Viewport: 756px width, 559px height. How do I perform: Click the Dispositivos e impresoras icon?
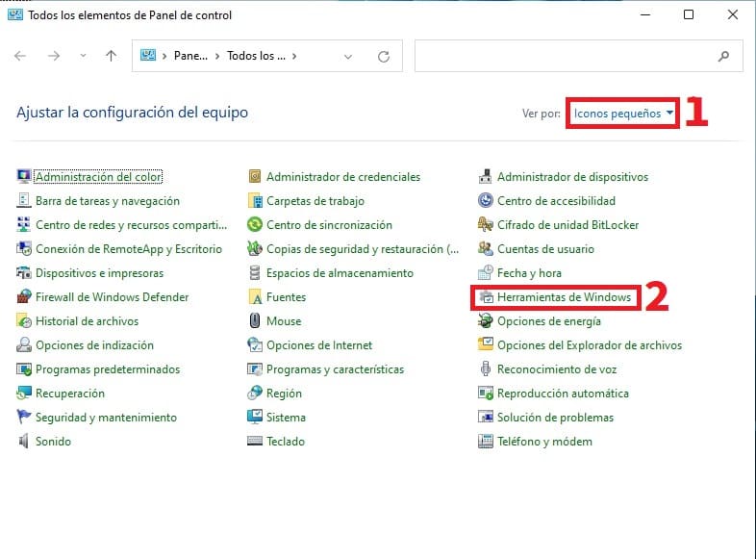pyautogui.click(x=24, y=273)
